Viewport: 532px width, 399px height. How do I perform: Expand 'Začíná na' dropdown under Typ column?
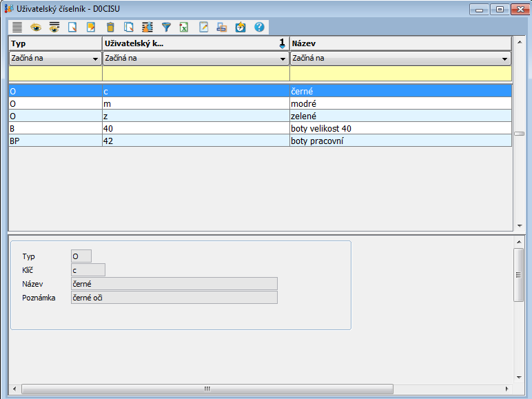tap(95, 59)
